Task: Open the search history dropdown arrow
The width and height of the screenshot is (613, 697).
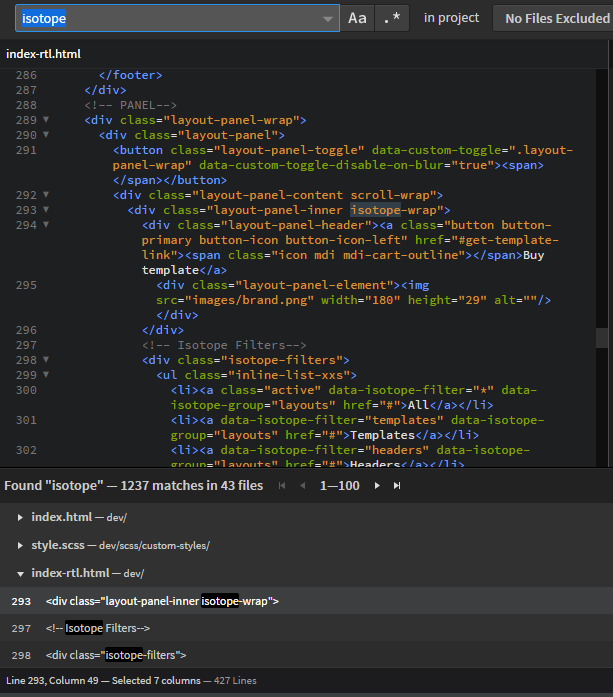Action: tap(330, 19)
